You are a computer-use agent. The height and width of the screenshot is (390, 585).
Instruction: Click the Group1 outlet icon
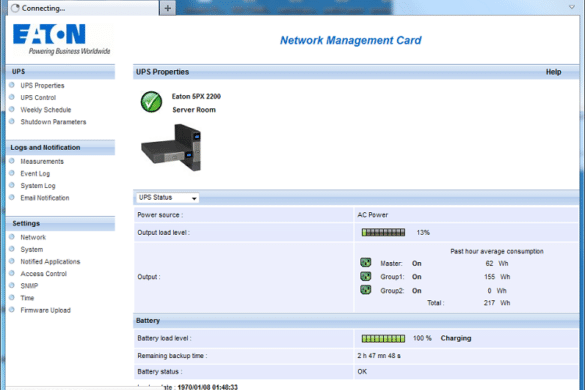[x=366, y=276]
